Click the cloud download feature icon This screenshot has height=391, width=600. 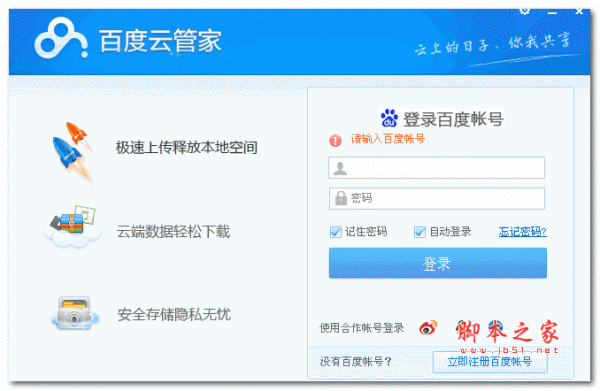click(x=73, y=226)
